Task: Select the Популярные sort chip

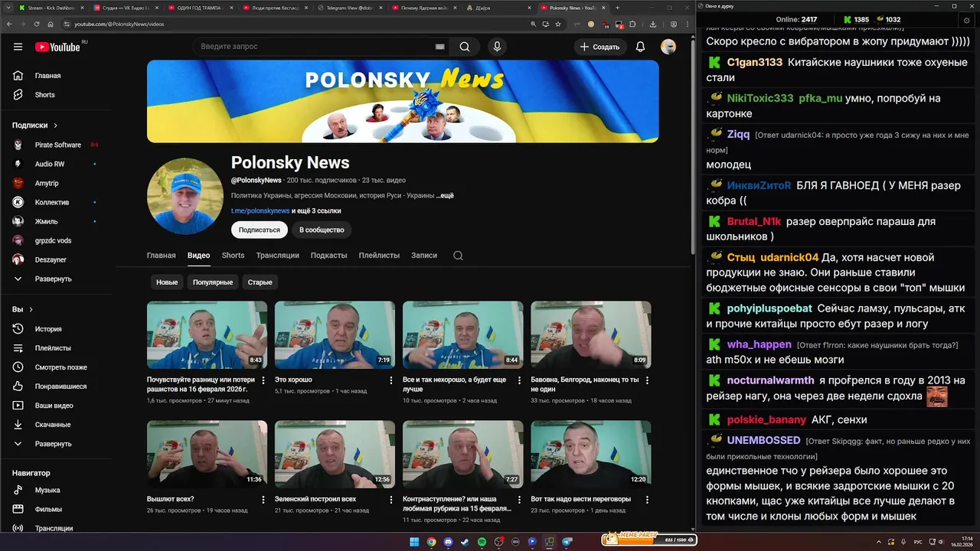Action: [213, 282]
